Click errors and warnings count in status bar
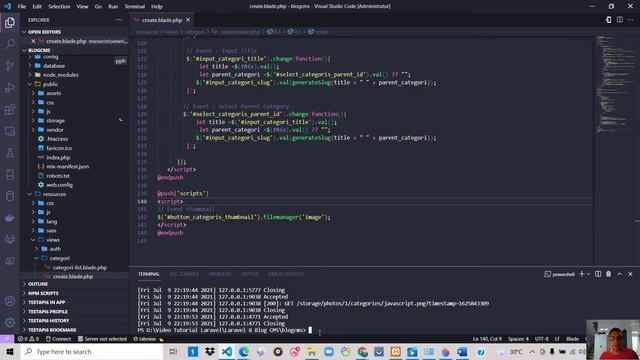 coord(28,339)
